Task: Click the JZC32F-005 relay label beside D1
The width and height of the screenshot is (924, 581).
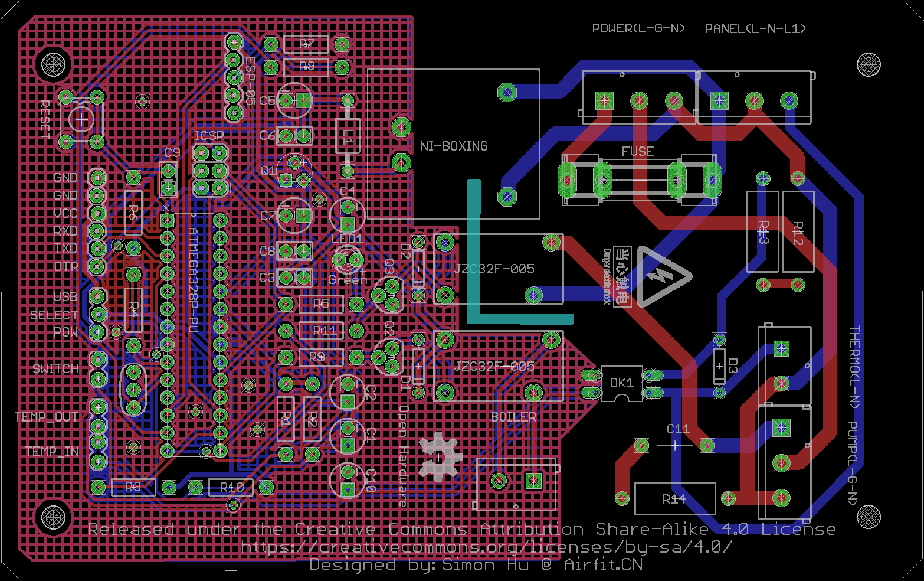Action: point(494,366)
